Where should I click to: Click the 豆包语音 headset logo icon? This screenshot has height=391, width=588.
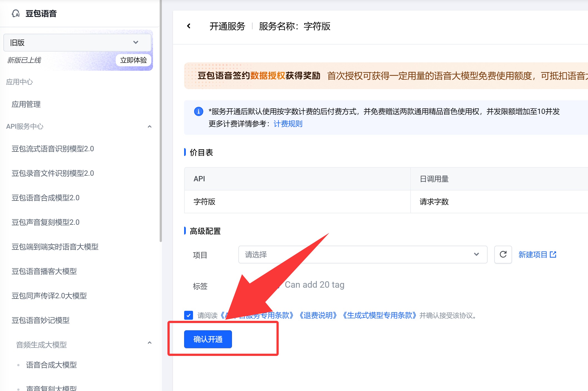point(16,13)
